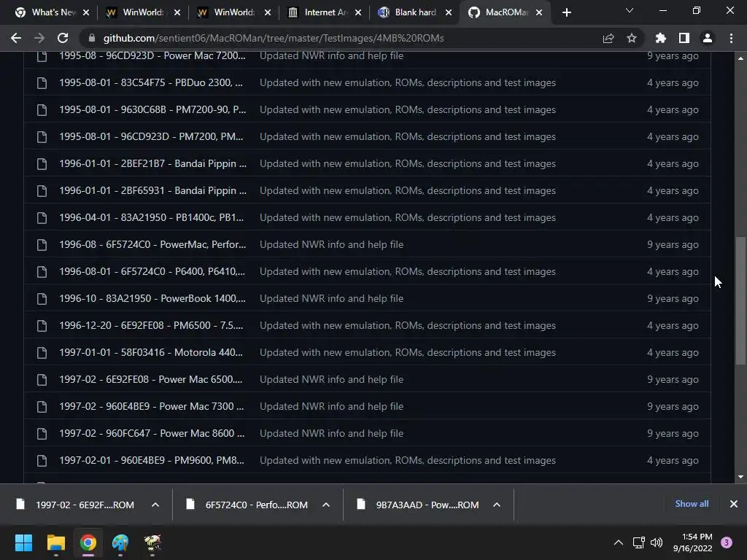Open file 1996-01-01 - 2BEF21B7 - Bandai Pippin
The width and height of the screenshot is (747, 560).
(152, 163)
